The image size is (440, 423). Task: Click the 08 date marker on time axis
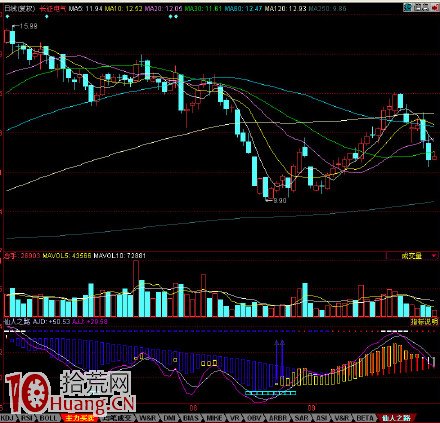(193, 408)
